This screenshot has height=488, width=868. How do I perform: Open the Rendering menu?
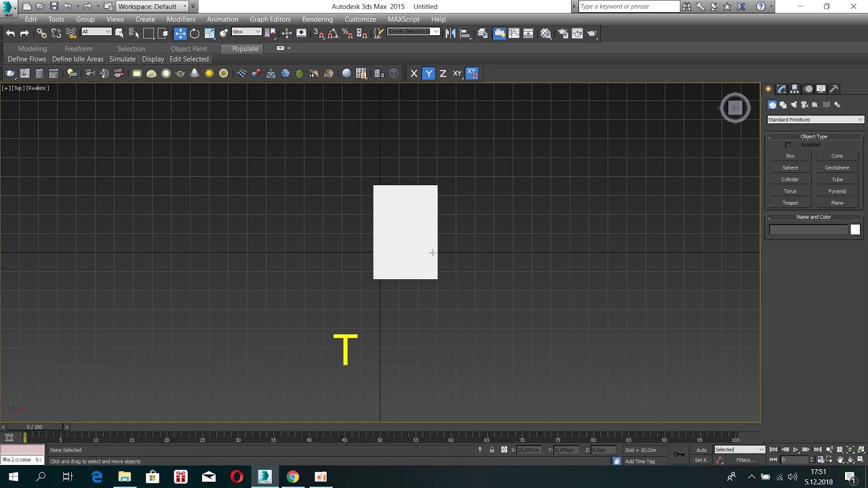click(x=317, y=19)
